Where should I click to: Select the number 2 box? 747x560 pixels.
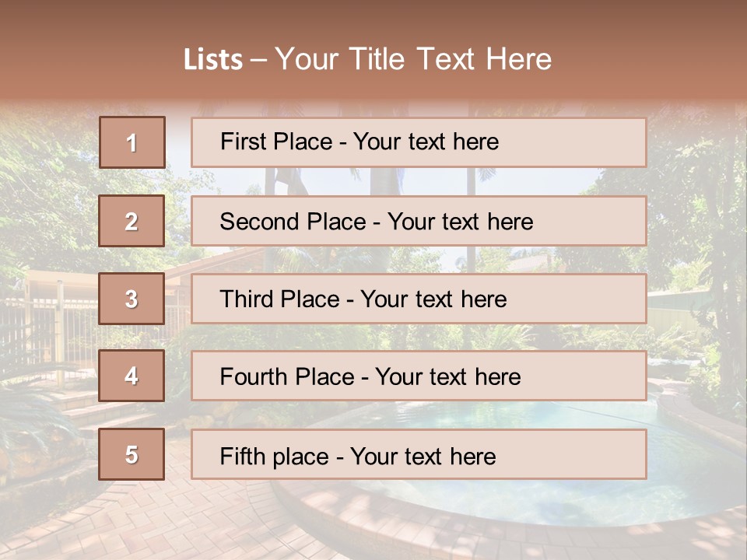click(x=132, y=221)
